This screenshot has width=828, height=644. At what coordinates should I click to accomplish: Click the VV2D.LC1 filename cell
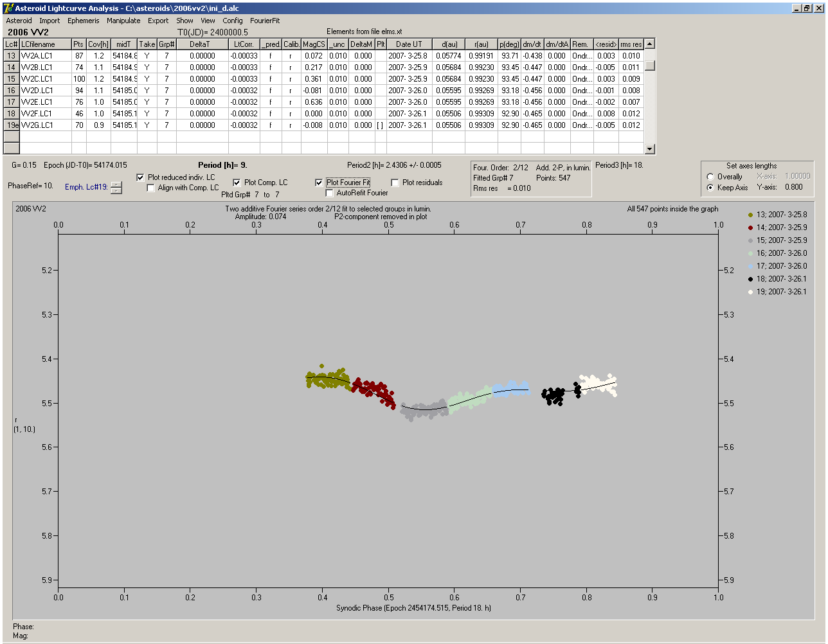tap(45, 91)
